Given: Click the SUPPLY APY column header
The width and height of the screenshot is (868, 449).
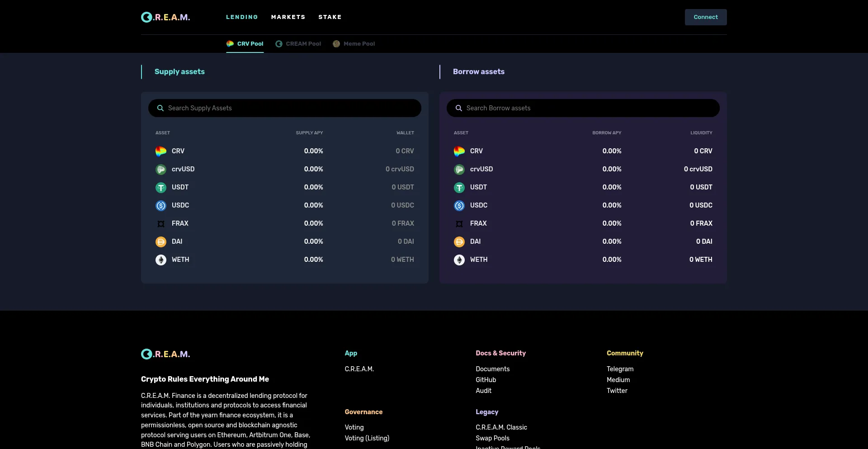Looking at the screenshot, I should (309, 133).
